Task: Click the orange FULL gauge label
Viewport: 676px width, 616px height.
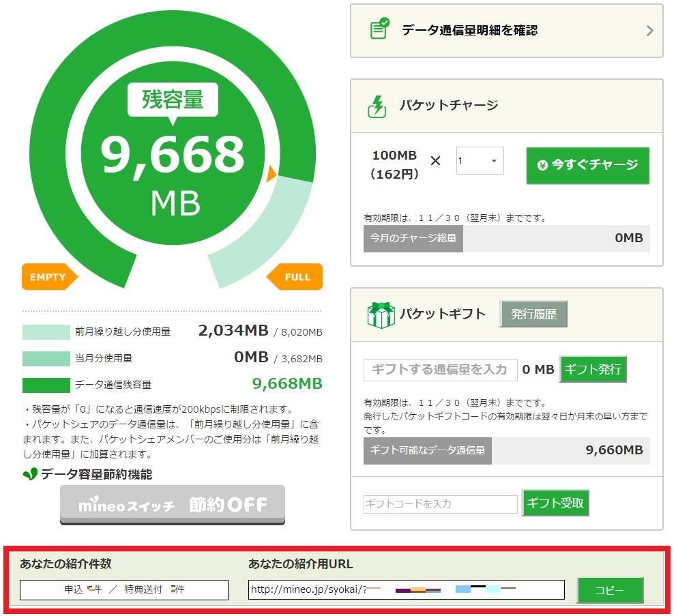Action: pyautogui.click(x=295, y=277)
